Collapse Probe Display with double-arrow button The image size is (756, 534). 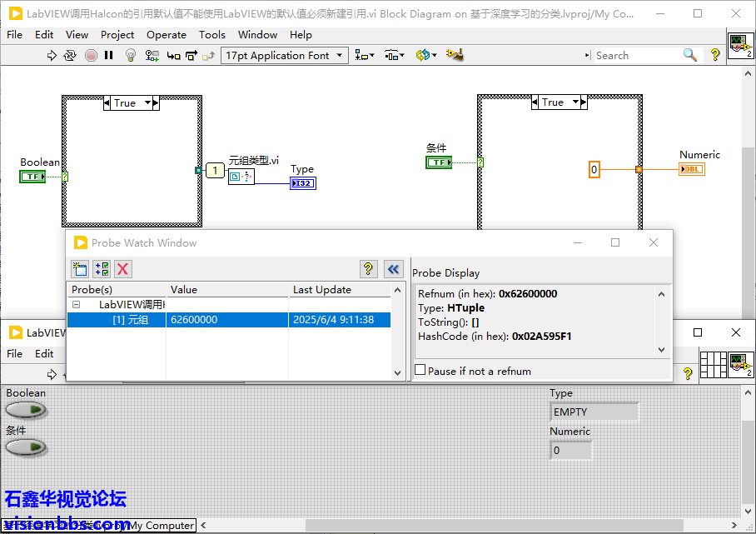(x=393, y=268)
